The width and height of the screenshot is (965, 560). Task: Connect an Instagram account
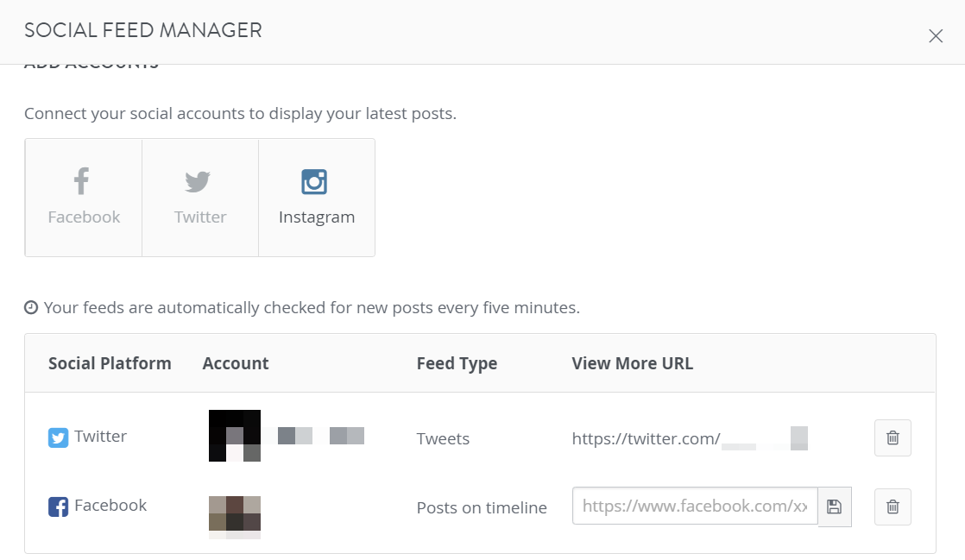click(316, 198)
